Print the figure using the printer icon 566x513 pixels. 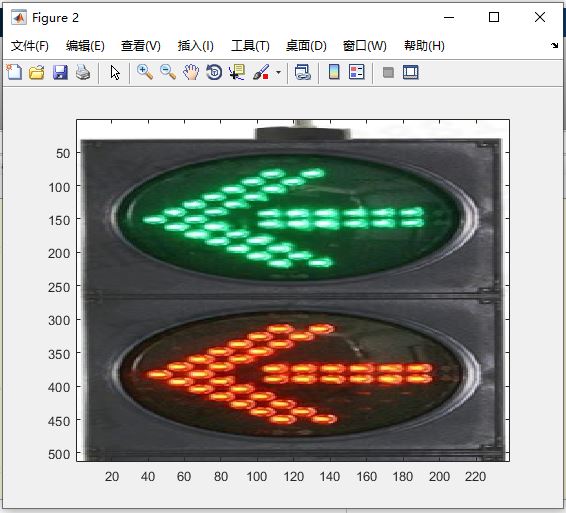pos(83,72)
